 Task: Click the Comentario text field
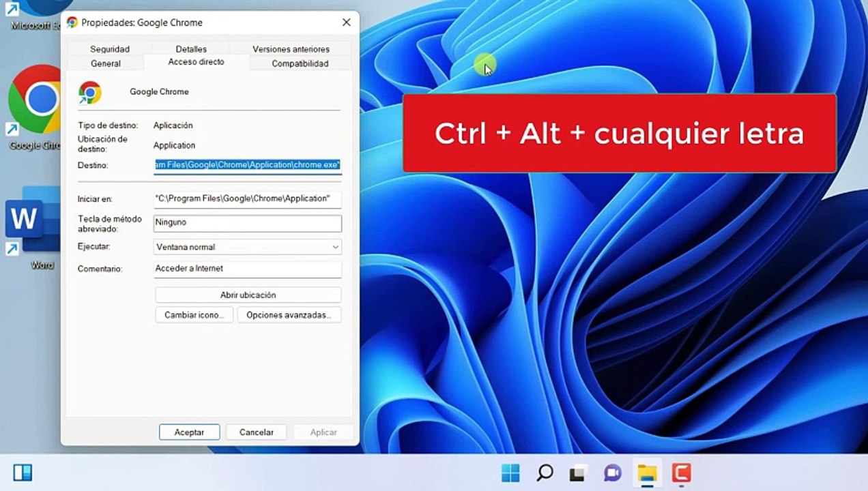(x=248, y=269)
